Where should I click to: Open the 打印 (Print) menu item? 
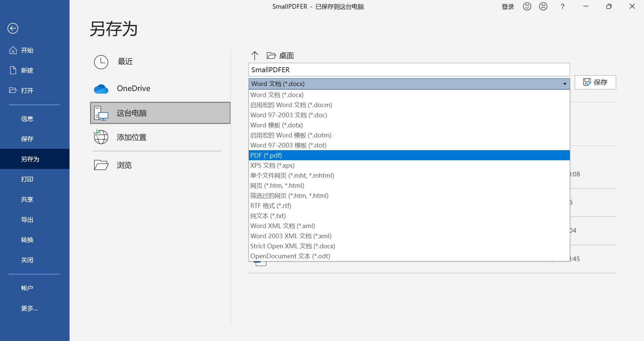[x=27, y=179]
